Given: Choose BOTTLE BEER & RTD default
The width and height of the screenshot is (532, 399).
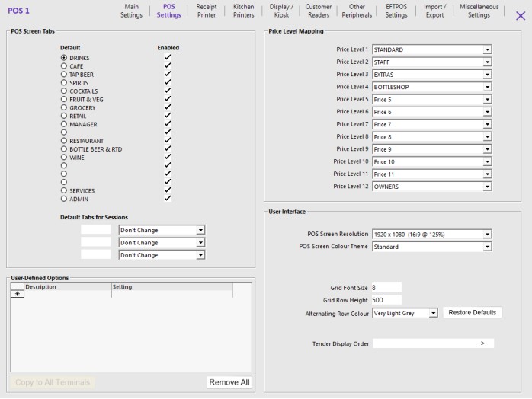Looking at the screenshot, I should (64, 149).
